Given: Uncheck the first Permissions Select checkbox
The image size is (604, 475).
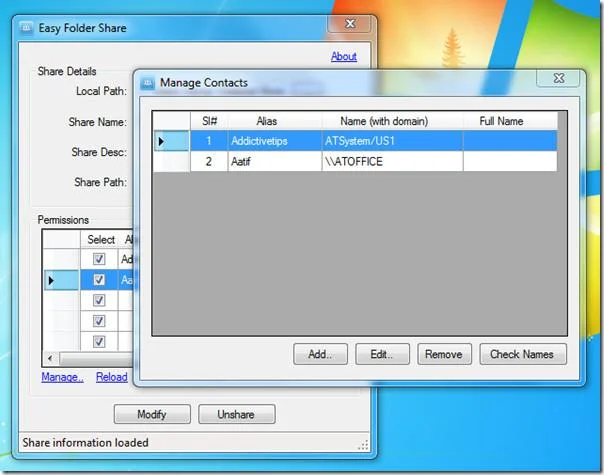Looking at the screenshot, I should (99, 258).
